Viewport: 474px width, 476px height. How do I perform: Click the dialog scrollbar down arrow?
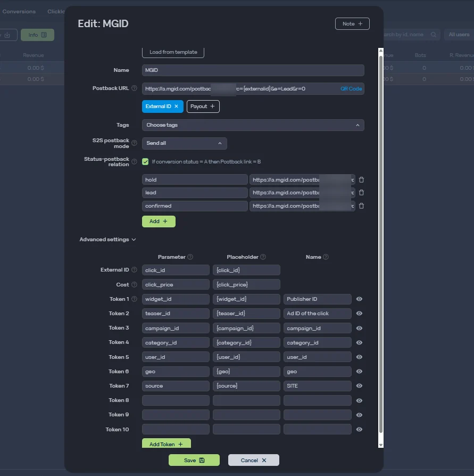pos(381,445)
